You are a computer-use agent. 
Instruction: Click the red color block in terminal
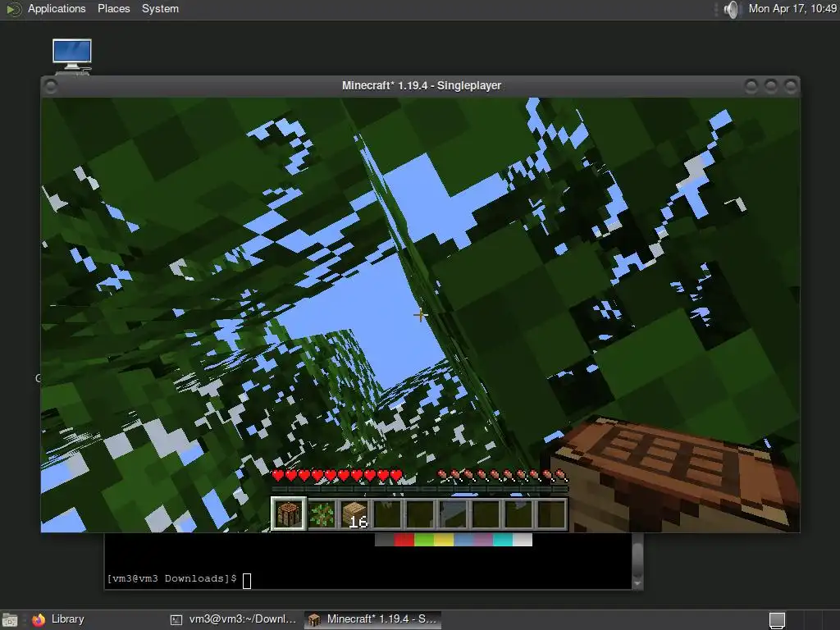pos(404,540)
